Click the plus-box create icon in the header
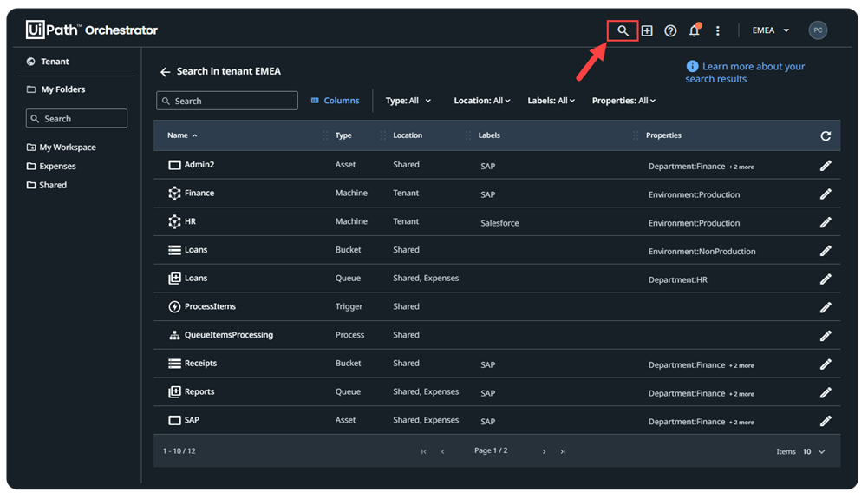This screenshot has width=868, height=499. point(647,31)
